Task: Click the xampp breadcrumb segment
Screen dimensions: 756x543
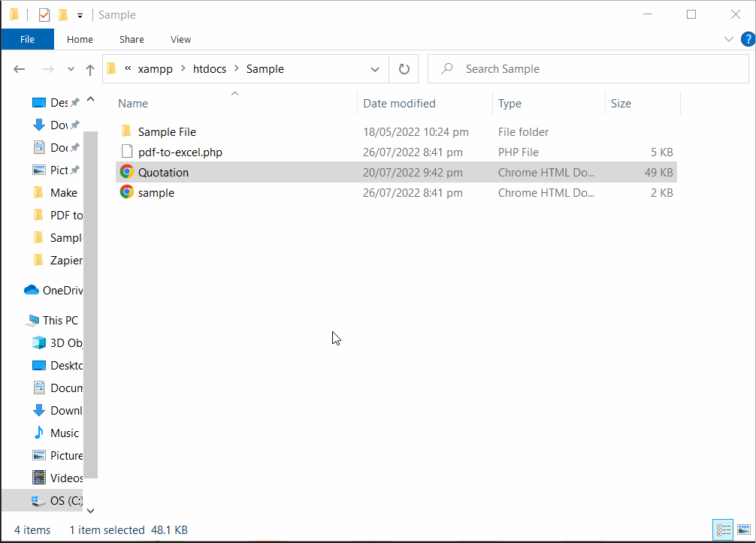Action: pos(155,69)
